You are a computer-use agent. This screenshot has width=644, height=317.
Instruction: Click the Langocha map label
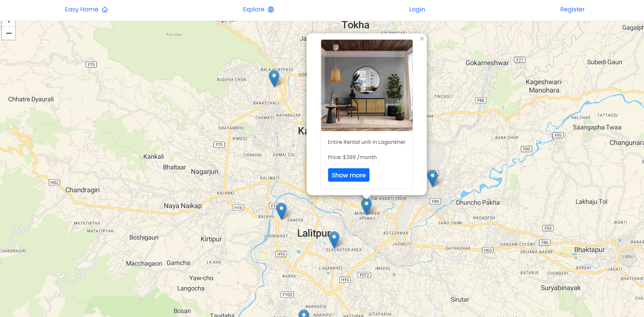pyautogui.click(x=191, y=289)
